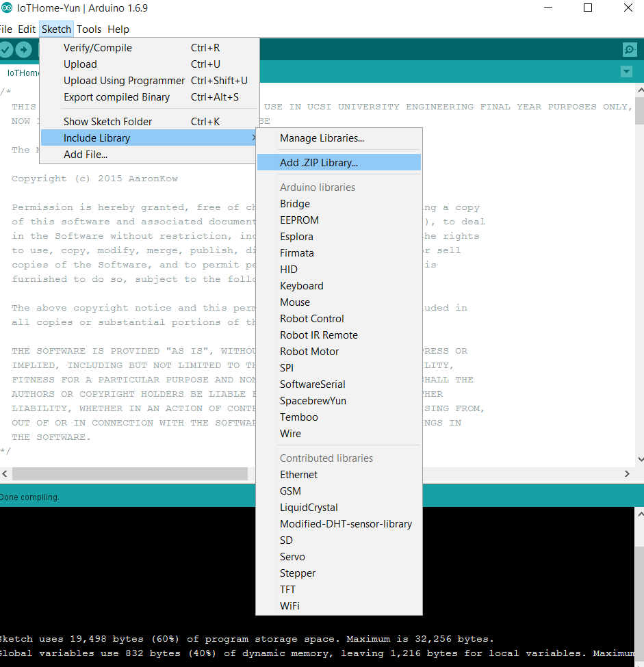Include the Robot Motor library

click(x=339, y=352)
